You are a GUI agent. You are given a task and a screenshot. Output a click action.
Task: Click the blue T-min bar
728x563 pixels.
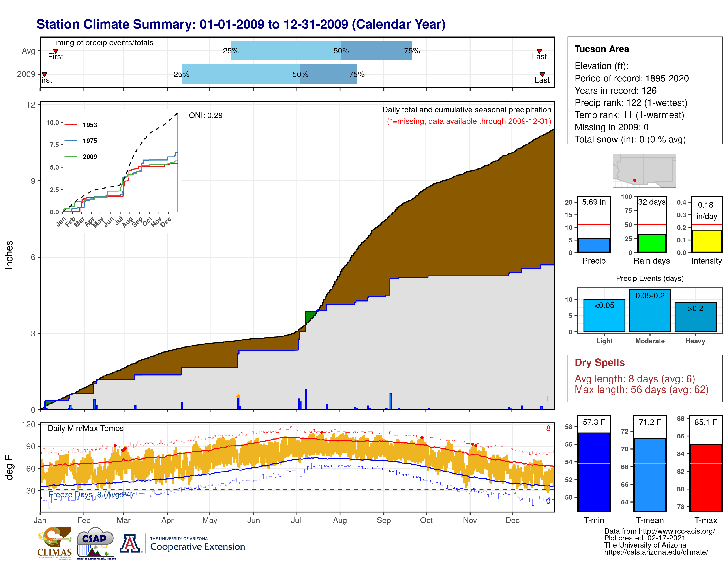tap(594, 472)
